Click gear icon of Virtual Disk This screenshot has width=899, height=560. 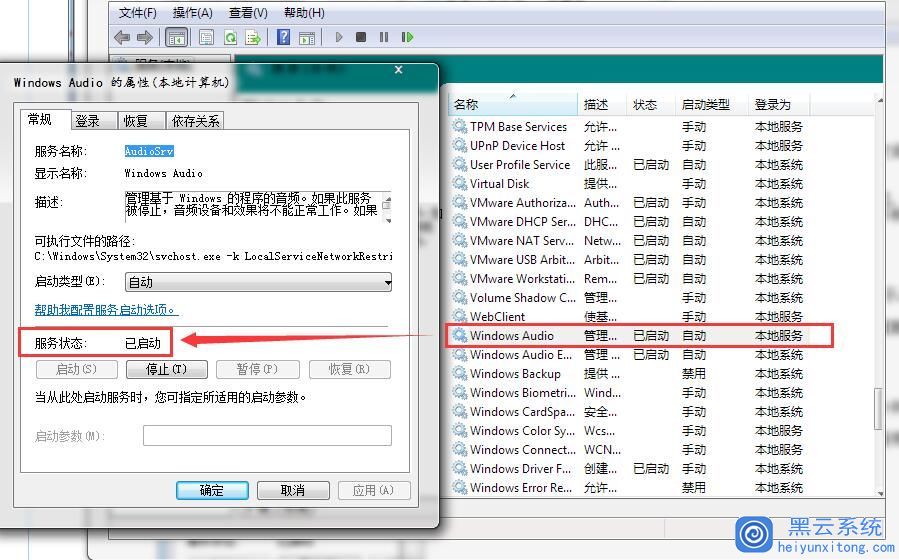(459, 183)
